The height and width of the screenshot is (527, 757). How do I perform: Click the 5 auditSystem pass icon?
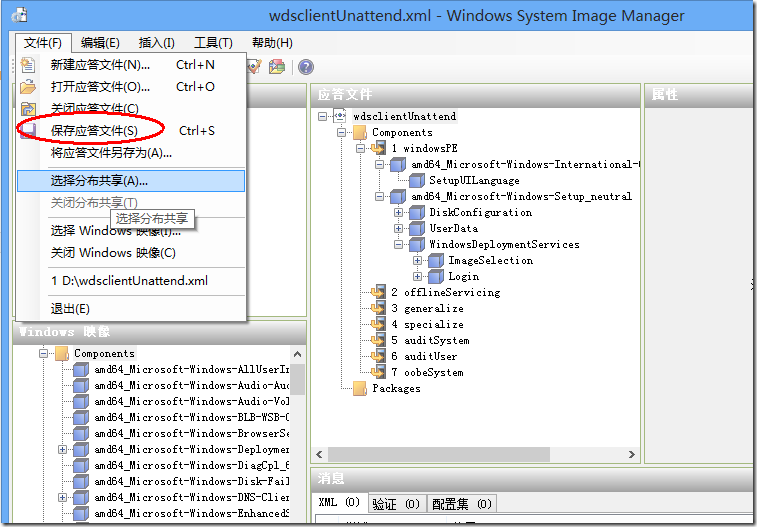(x=378, y=340)
